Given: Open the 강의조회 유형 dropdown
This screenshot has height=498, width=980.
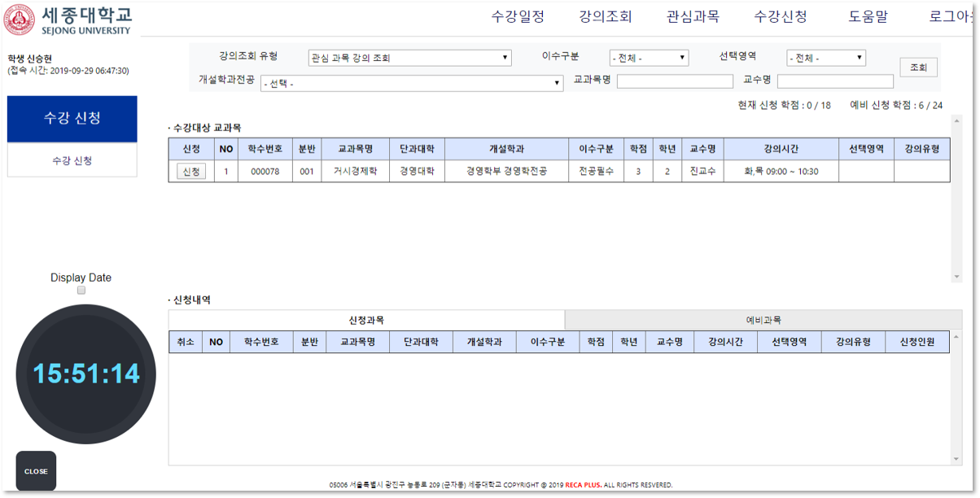Looking at the screenshot, I should (x=409, y=58).
